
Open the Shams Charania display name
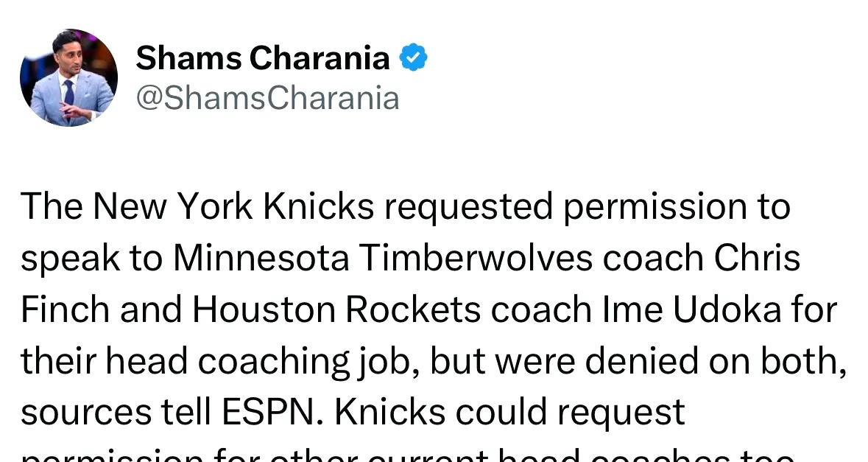[262, 57]
